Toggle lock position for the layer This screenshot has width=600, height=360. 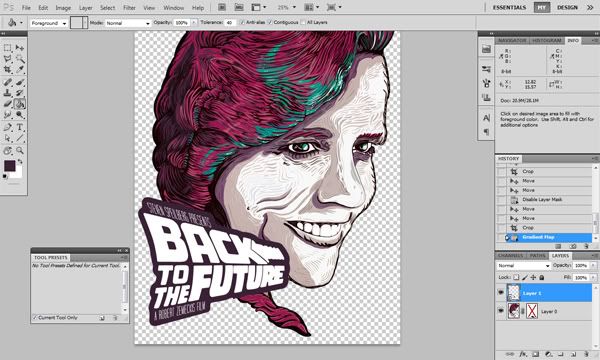tap(533, 277)
